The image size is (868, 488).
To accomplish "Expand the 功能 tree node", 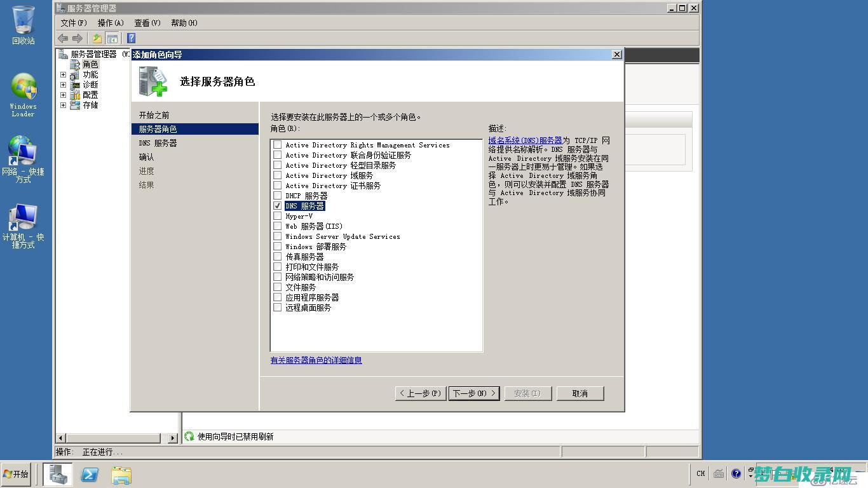I will [x=63, y=74].
